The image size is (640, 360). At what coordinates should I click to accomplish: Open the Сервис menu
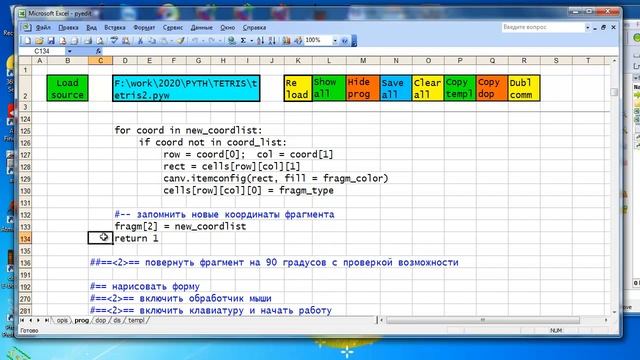click(x=173, y=27)
